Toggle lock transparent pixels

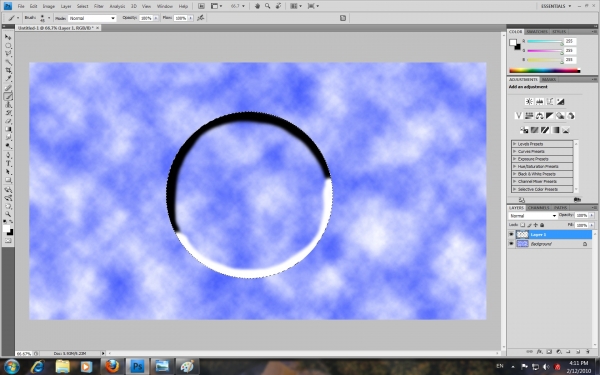[523, 225]
